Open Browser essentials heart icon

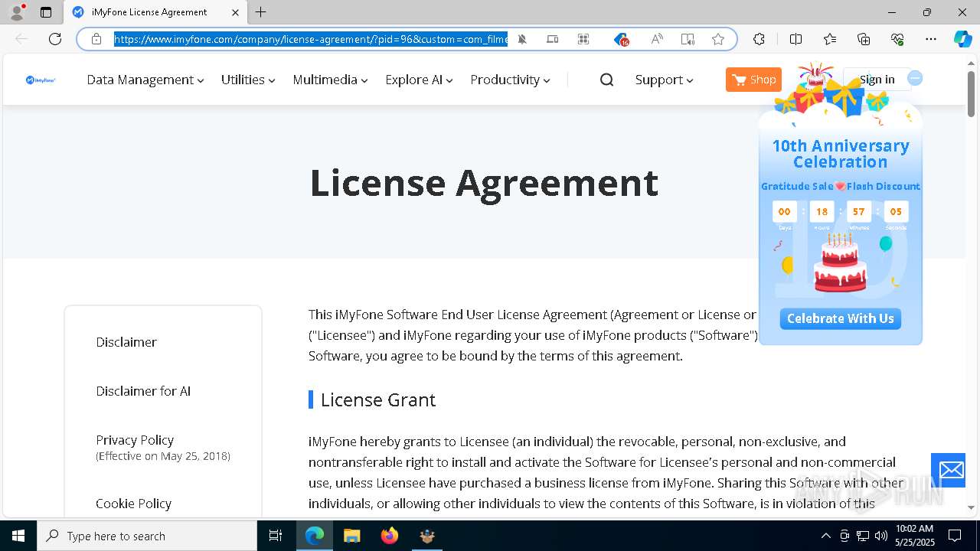(897, 39)
